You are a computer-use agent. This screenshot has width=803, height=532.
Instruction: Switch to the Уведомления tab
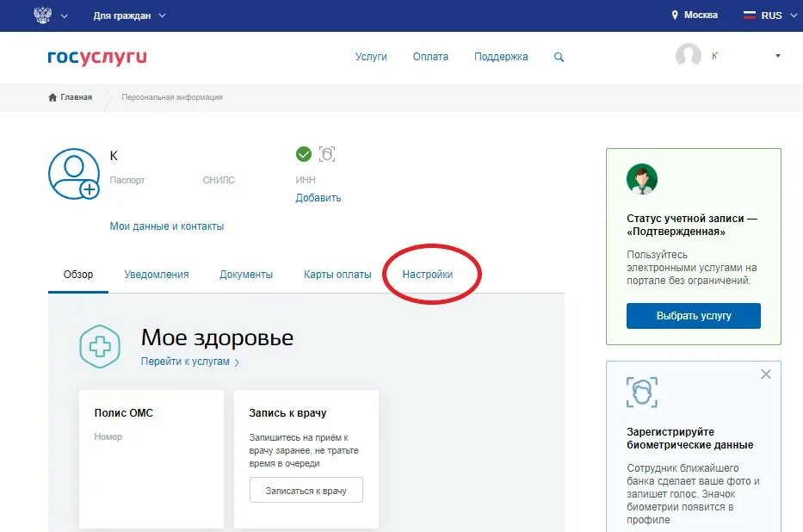[157, 275]
